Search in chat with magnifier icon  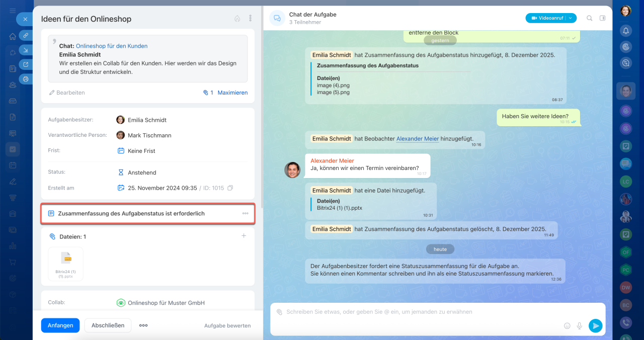tap(590, 18)
